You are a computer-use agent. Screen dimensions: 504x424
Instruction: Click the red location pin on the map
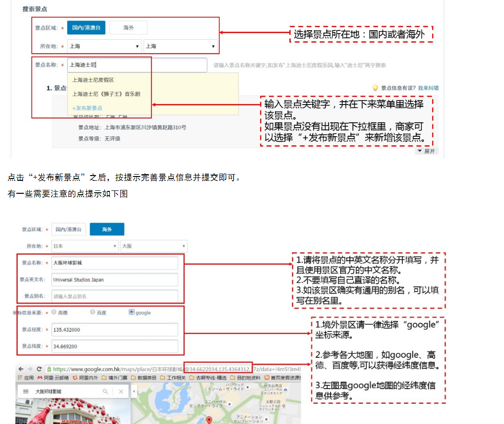click(x=209, y=420)
